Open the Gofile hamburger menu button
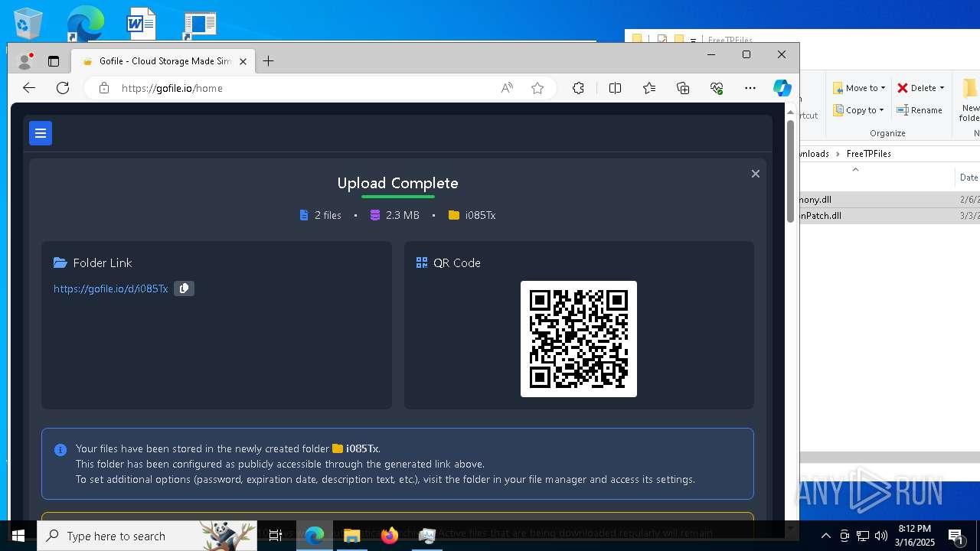The image size is (980, 551). pyautogui.click(x=41, y=133)
